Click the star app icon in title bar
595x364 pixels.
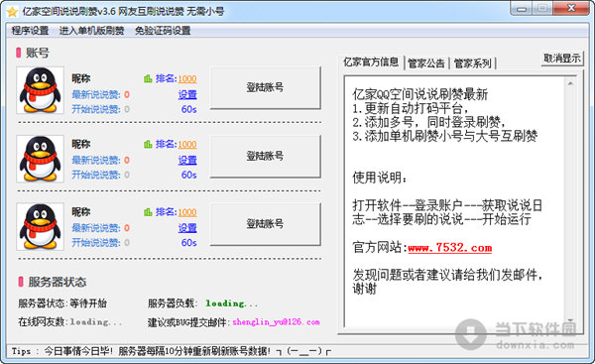12,12
